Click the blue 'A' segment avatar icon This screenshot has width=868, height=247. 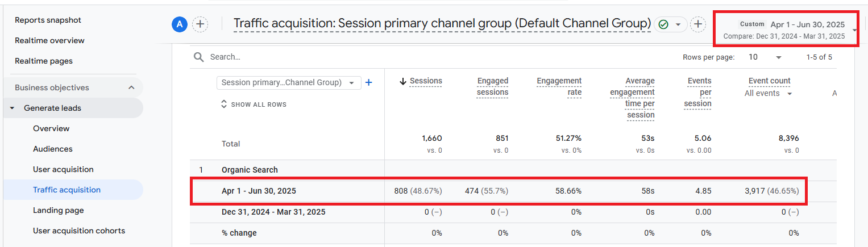coord(180,24)
